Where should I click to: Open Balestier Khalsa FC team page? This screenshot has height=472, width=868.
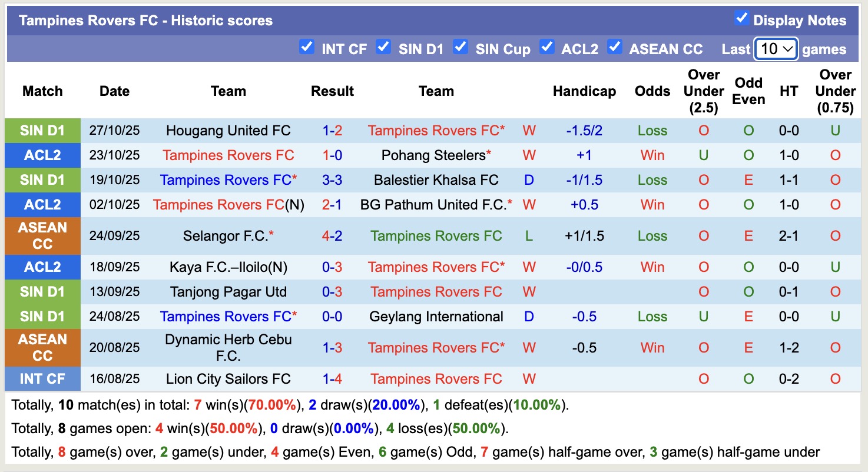[x=436, y=180]
